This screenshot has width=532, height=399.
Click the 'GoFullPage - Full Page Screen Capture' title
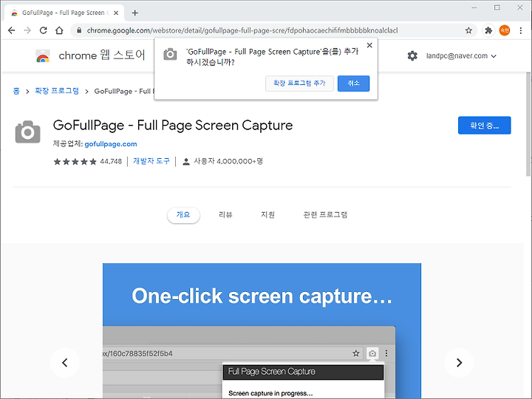[173, 126]
